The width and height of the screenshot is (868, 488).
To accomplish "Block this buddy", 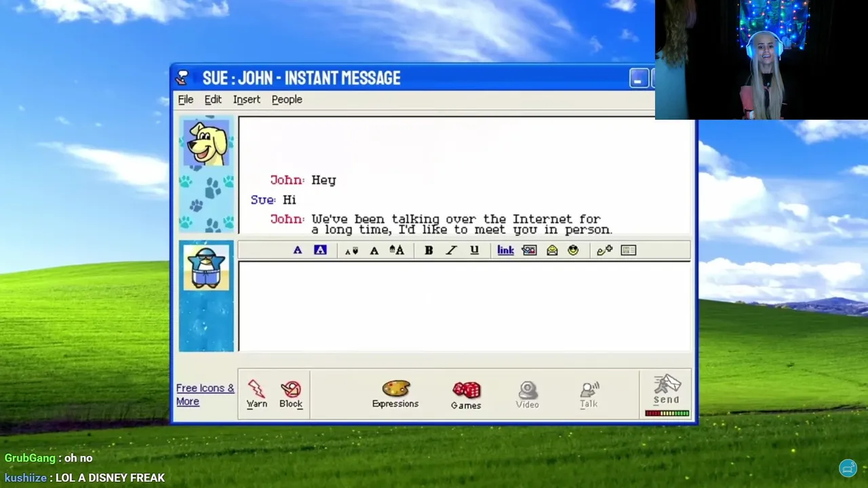I will tap(291, 394).
